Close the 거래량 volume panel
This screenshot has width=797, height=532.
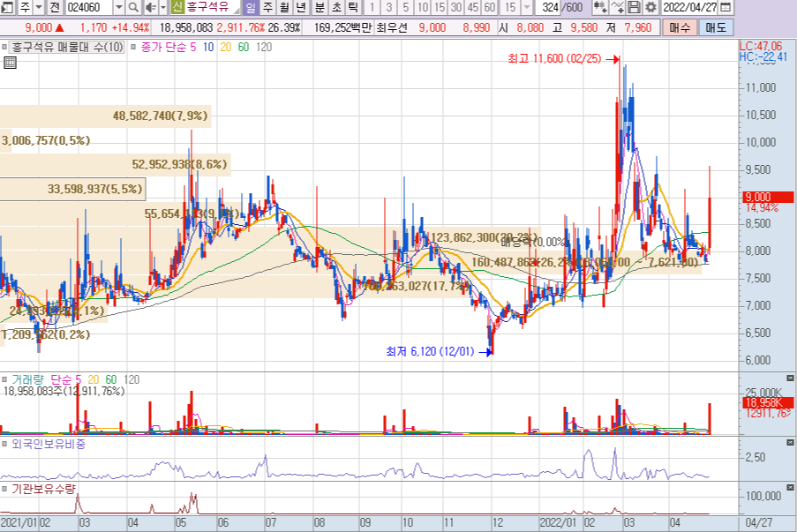(790, 378)
